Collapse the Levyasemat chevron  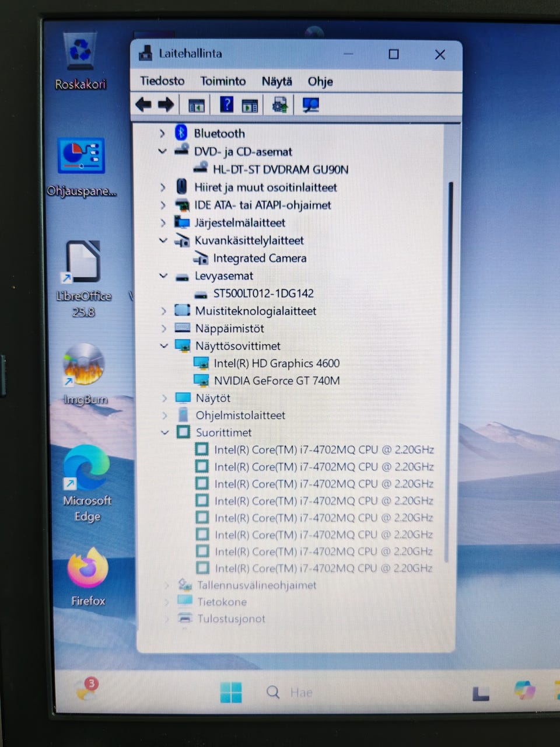pyautogui.click(x=163, y=276)
